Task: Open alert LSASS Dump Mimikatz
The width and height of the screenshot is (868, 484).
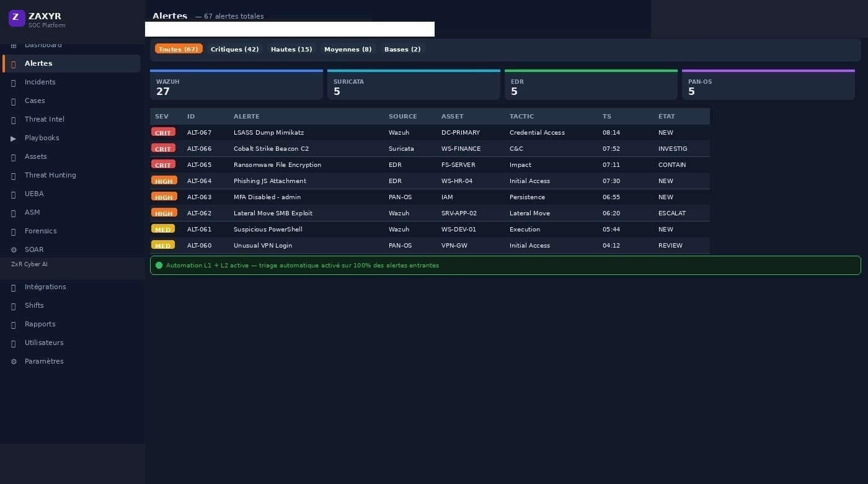Action: click(x=269, y=133)
